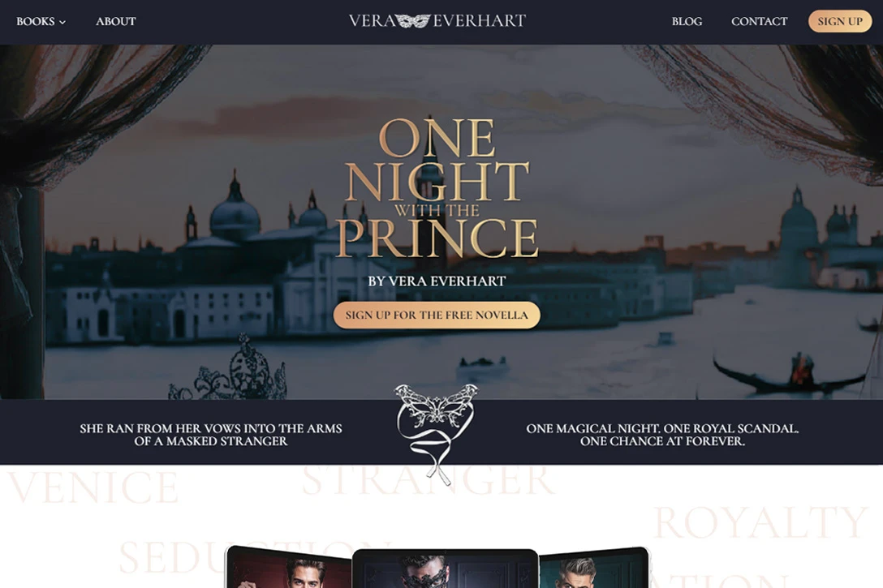Click the By Vera Everhart byline
The width and height of the screenshot is (883, 588).
437,281
